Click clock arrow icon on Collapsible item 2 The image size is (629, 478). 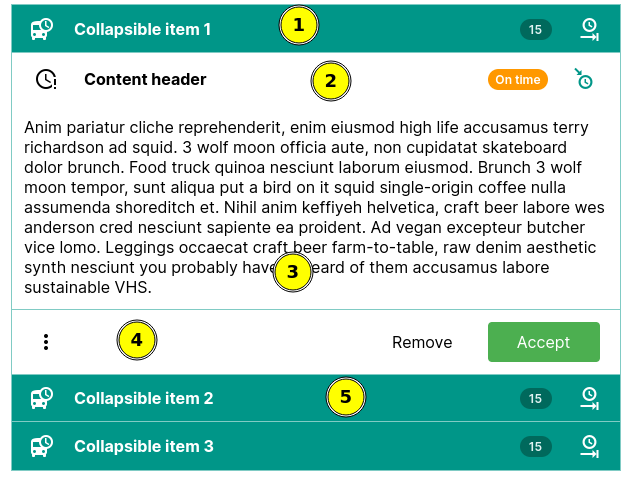589,398
